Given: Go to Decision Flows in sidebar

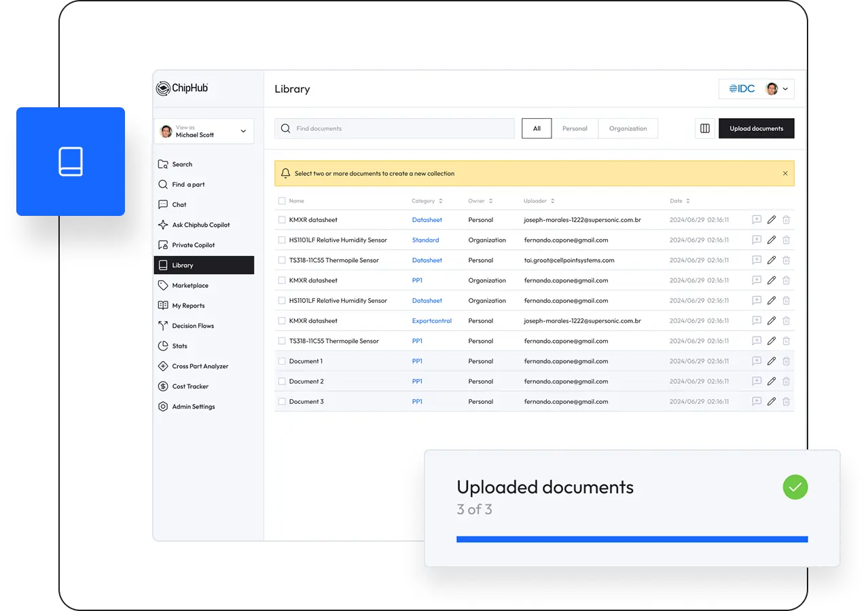Looking at the screenshot, I should 193,326.
